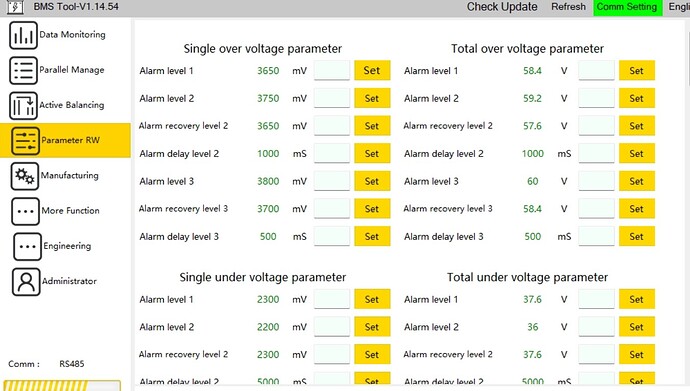
Task: Focus single under voltage Alarm level 2 input
Action: (332, 327)
